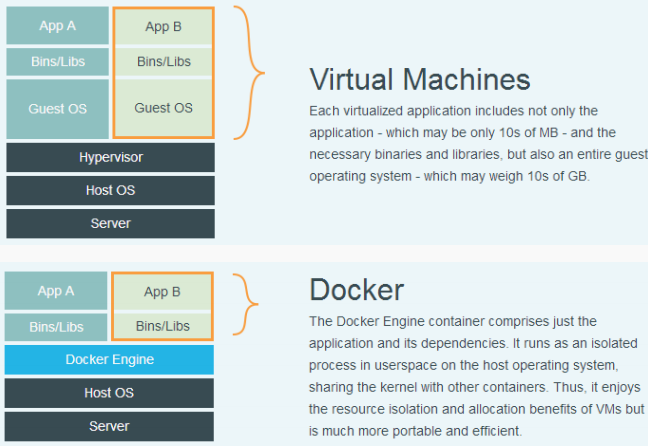This screenshot has width=648, height=446.
Task: Click text "which may weigh 10s of GB."
Action: coord(507,176)
